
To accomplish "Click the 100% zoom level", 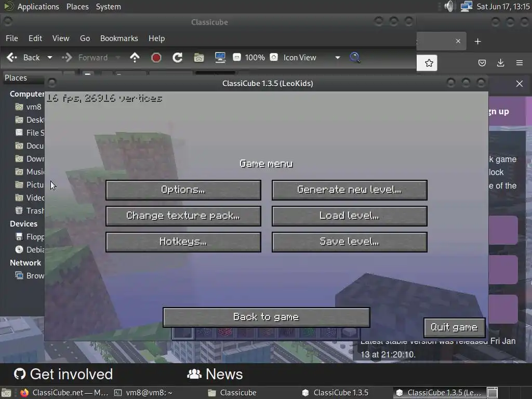I will point(255,58).
